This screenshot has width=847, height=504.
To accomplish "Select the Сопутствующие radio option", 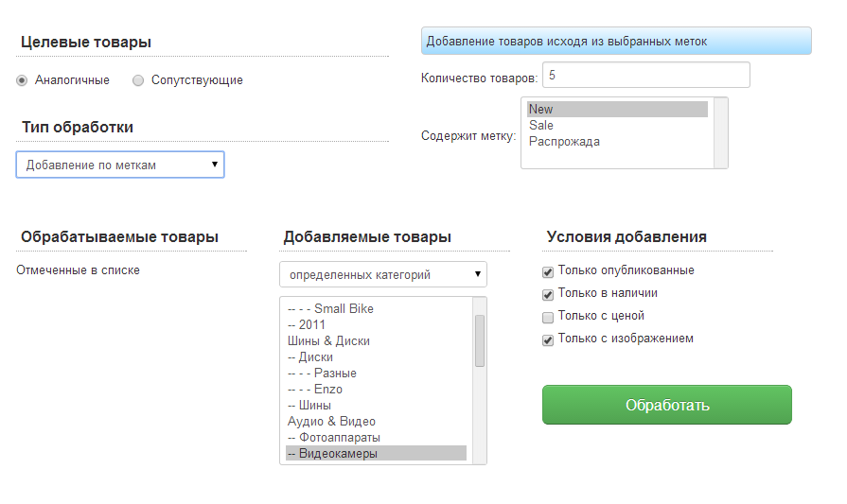I will (138, 80).
